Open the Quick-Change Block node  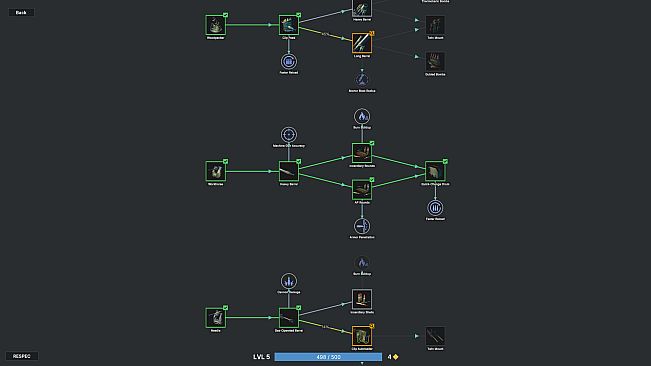click(435, 171)
